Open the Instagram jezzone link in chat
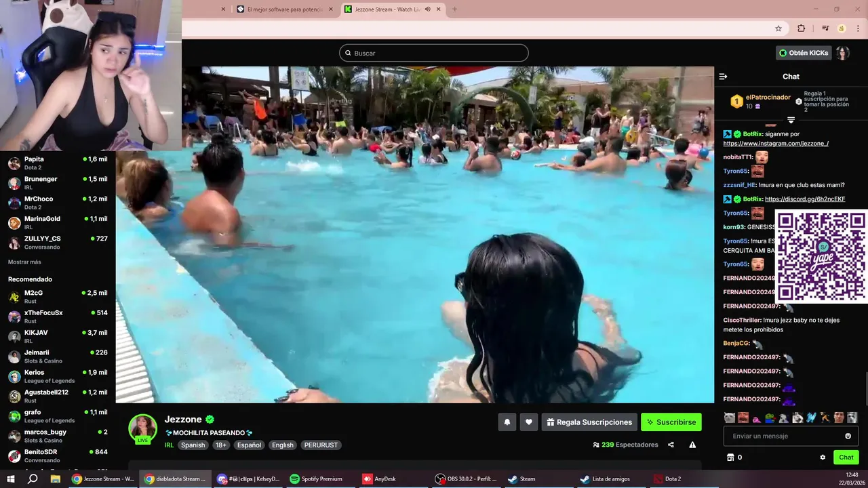Image resolution: width=868 pixels, height=488 pixels. [776, 144]
